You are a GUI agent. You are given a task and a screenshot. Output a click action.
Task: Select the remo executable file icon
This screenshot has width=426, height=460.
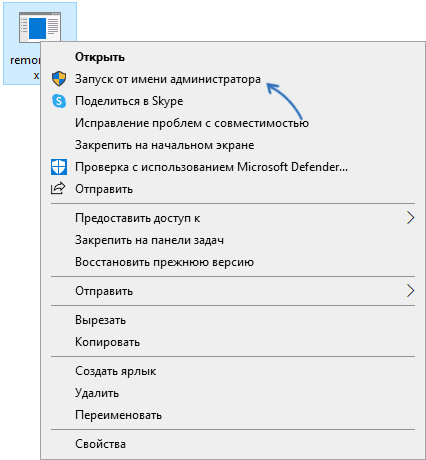[40, 27]
